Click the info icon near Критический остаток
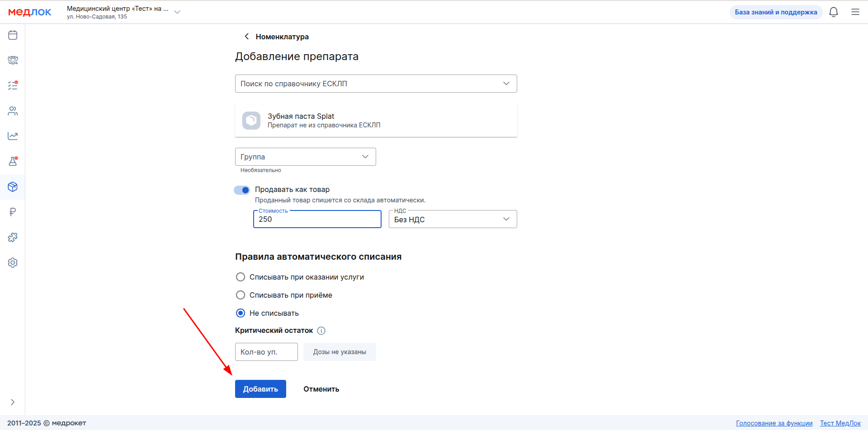Viewport: 868px width, 430px height. tap(321, 331)
